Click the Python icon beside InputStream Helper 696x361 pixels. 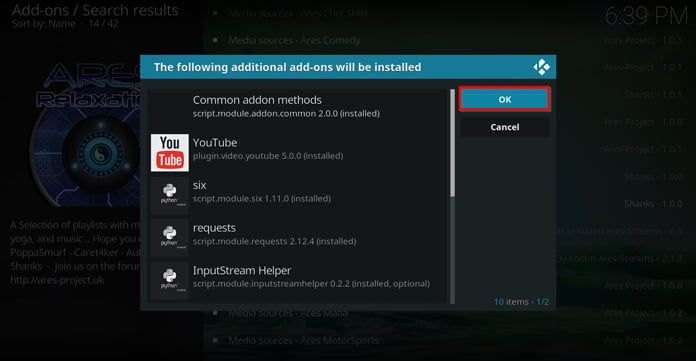[x=170, y=280]
